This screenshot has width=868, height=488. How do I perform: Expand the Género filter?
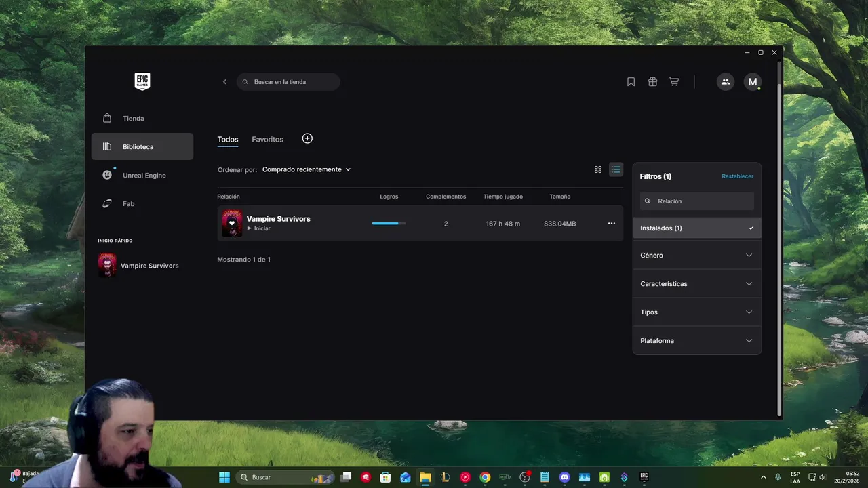[x=697, y=256]
